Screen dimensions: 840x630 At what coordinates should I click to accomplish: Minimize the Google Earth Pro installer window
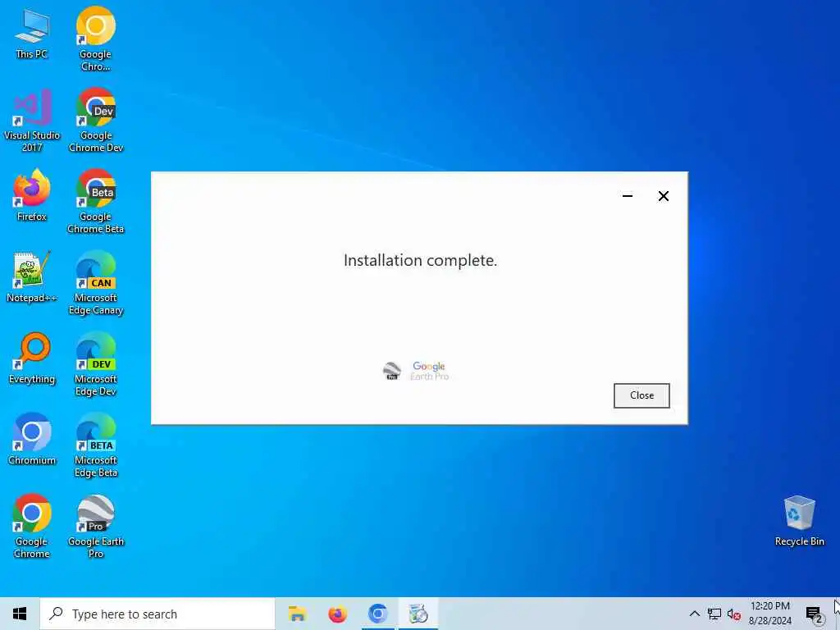tap(628, 196)
